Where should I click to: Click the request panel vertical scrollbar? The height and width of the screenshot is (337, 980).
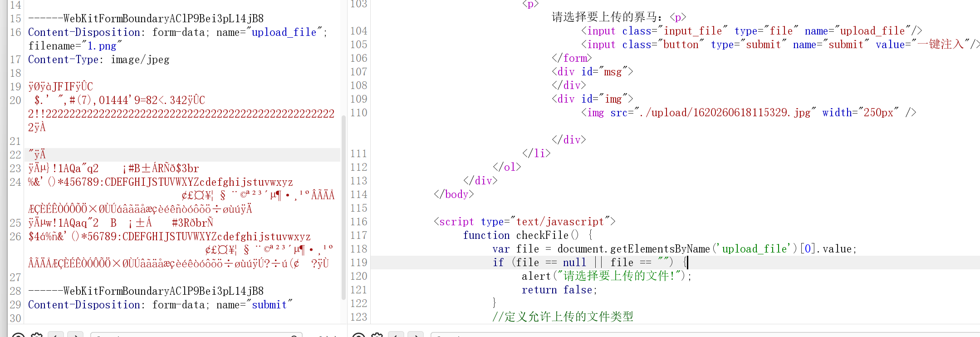[343, 207]
